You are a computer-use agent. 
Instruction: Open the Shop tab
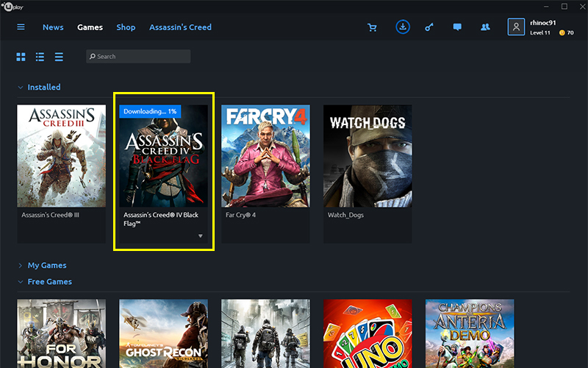(126, 27)
